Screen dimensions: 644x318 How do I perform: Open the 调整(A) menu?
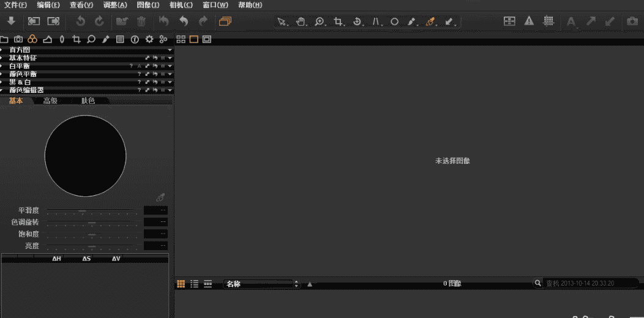click(115, 5)
